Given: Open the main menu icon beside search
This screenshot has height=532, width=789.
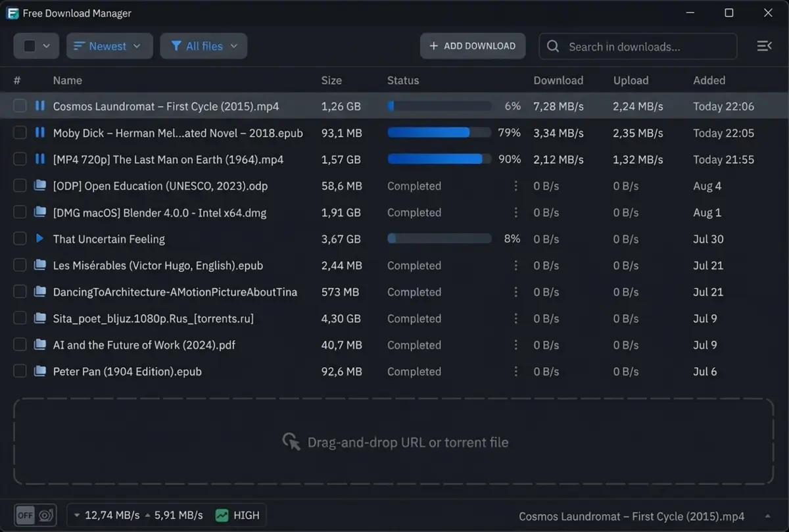Looking at the screenshot, I should click(764, 46).
